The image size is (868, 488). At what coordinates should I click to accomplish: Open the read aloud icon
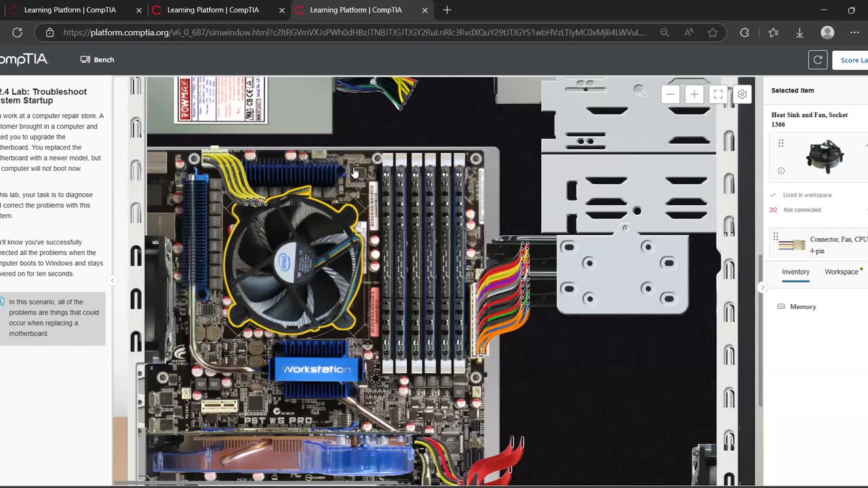pos(689,33)
